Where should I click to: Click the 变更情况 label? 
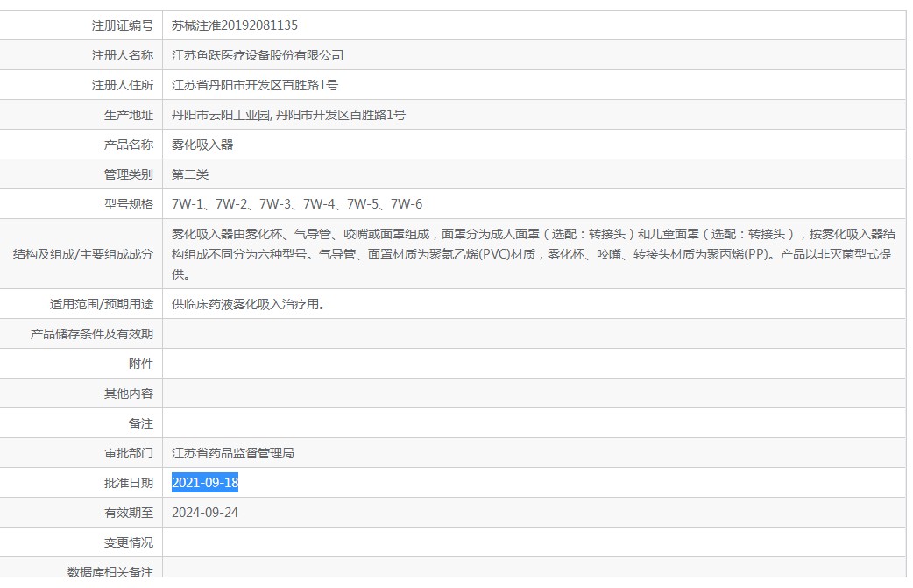point(129,542)
